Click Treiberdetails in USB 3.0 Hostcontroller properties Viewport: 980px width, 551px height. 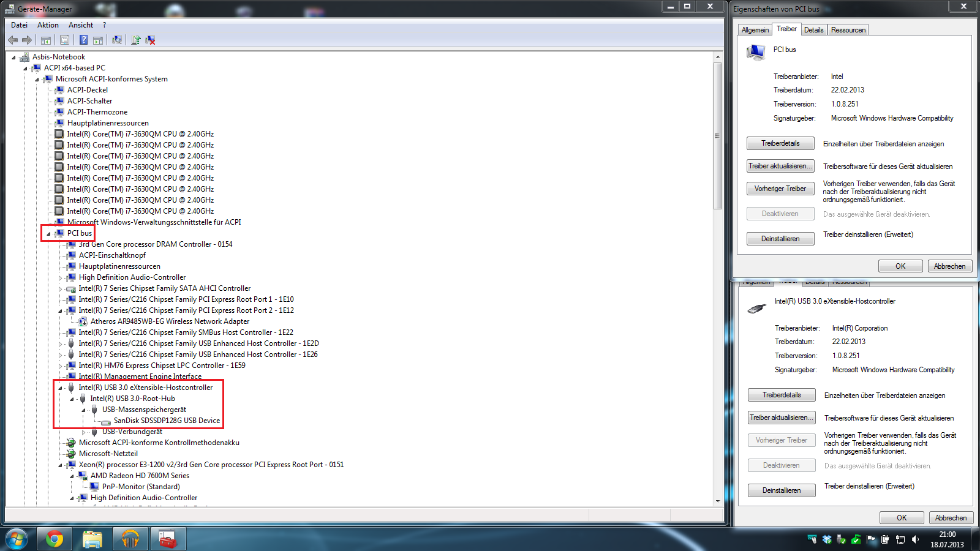click(782, 395)
